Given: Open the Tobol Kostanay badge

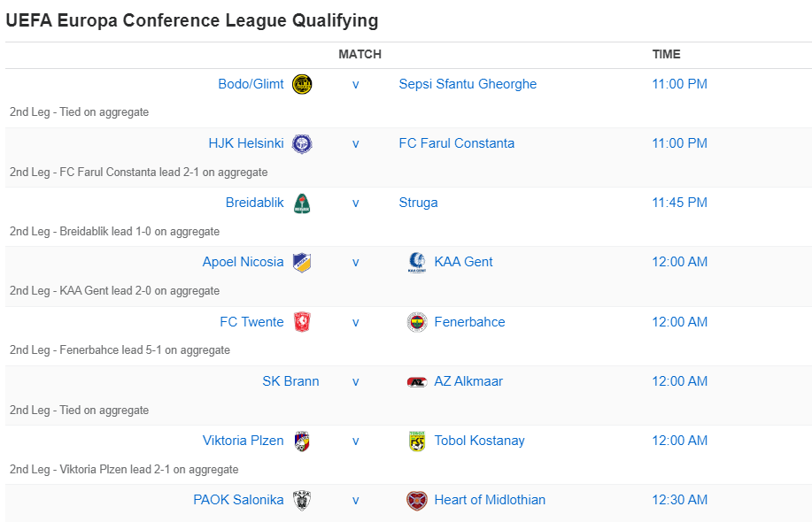Looking at the screenshot, I should pyautogui.click(x=416, y=440).
